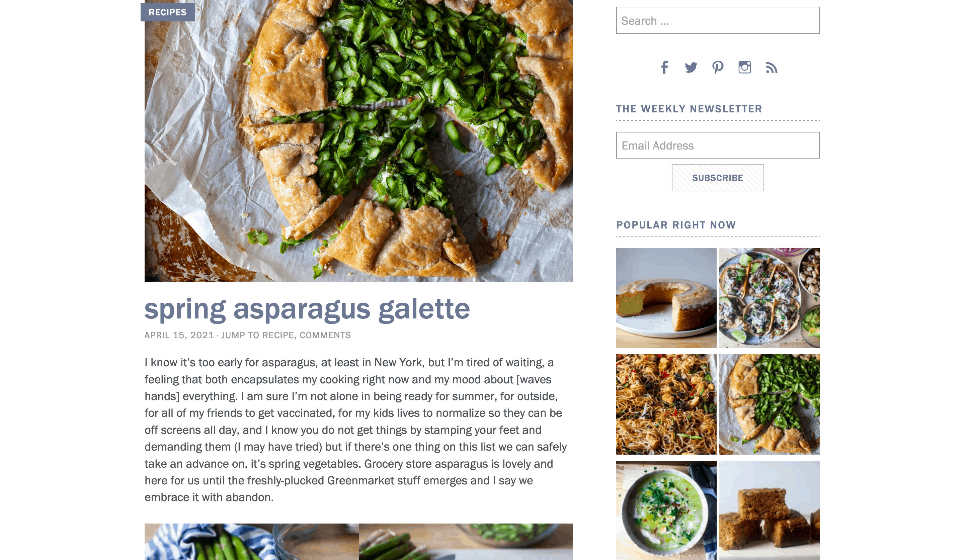Click the Twitter icon
The width and height of the screenshot is (964, 560).
[691, 67]
